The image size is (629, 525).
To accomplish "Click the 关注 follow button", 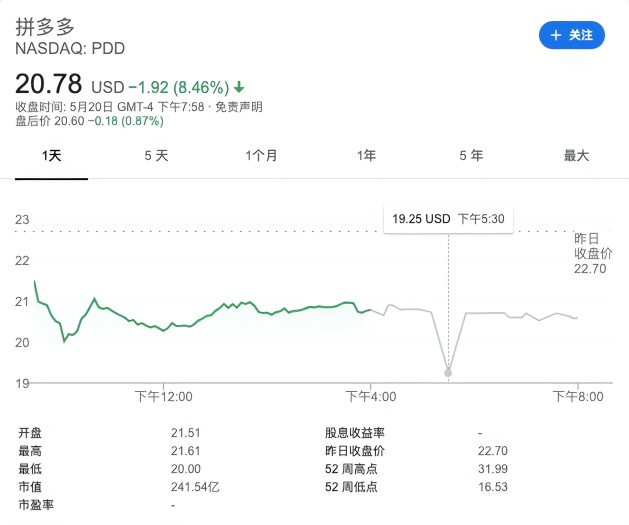I will pyautogui.click(x=572, y=35).
